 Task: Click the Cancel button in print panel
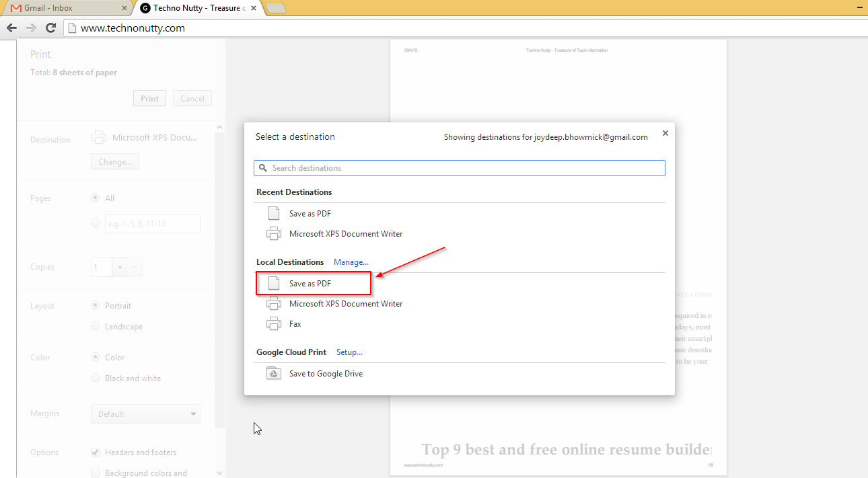pyautogui.click(x=192, y=98)
